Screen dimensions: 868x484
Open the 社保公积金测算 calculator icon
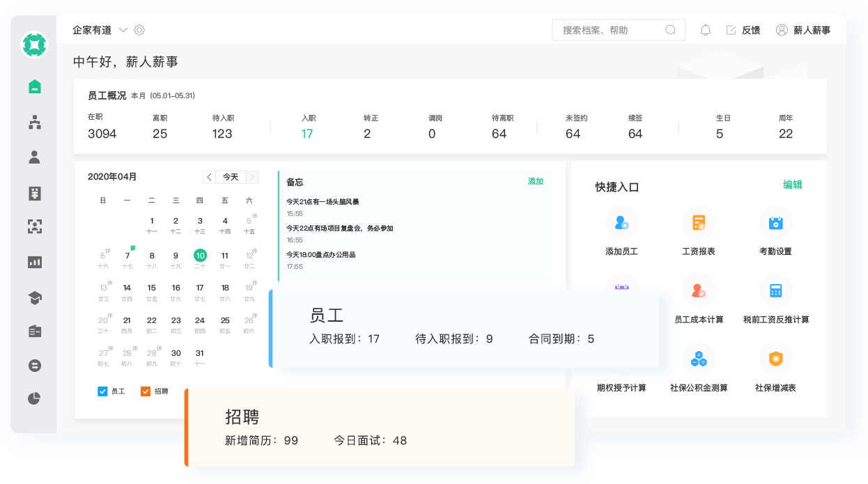point(698,358)
